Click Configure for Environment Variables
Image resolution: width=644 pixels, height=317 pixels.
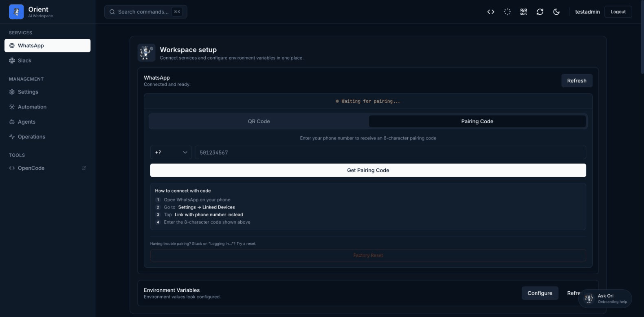click(x=540, y=293)
